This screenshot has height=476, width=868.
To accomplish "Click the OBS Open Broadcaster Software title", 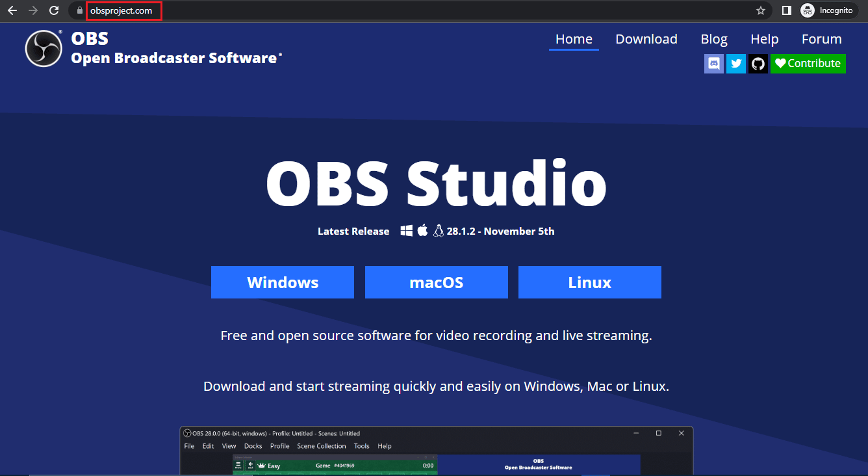I will click(176, 48).
